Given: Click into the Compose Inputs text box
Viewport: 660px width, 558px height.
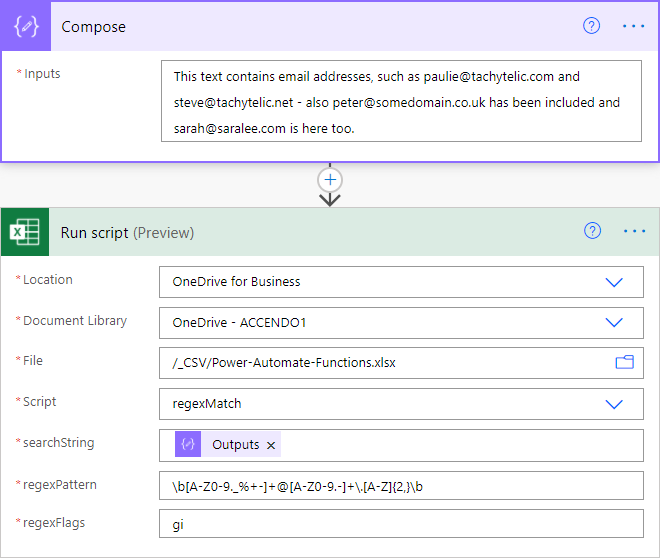Looking at the screenshot, I should point(400,102).
